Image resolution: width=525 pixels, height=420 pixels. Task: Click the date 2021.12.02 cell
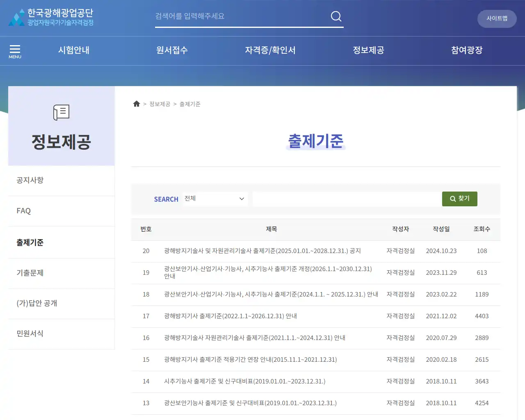(441, 316)
